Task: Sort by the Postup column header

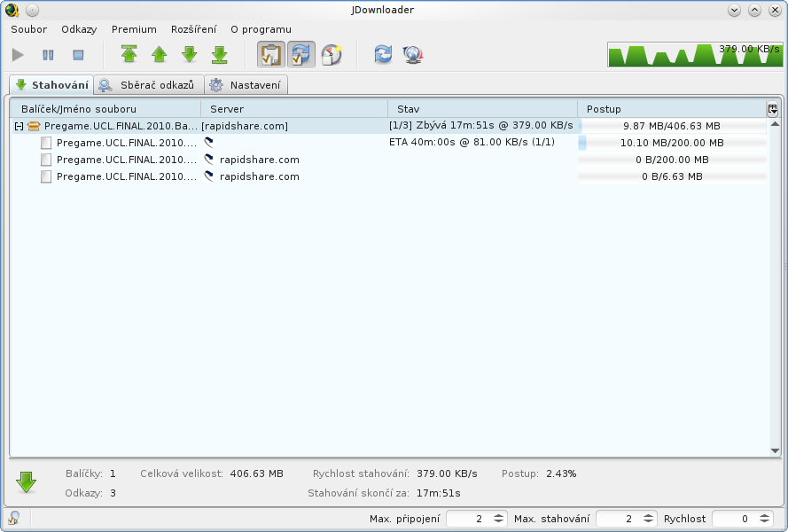Action: point(672,108)
